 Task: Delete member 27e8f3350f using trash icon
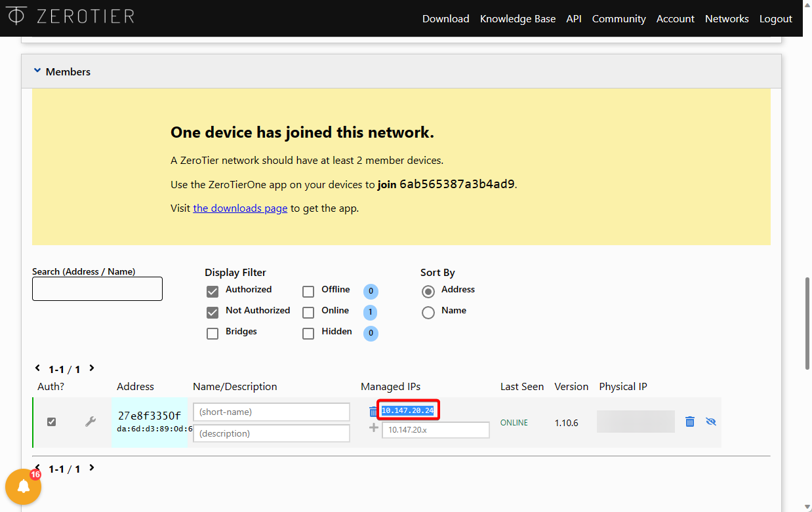(x=689, y=422)
